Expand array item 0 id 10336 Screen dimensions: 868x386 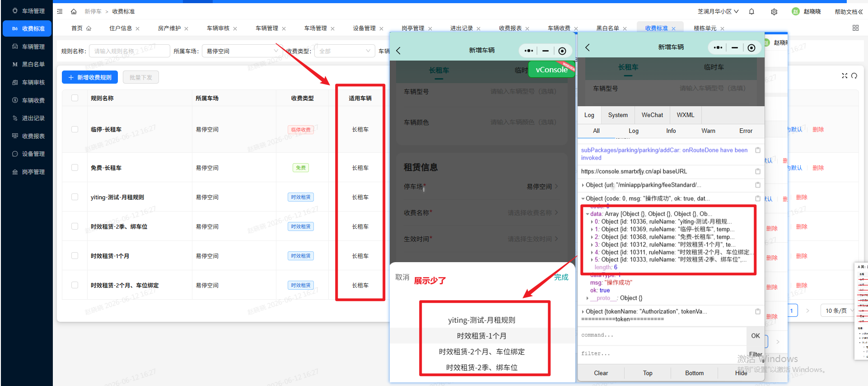(592, 222)
